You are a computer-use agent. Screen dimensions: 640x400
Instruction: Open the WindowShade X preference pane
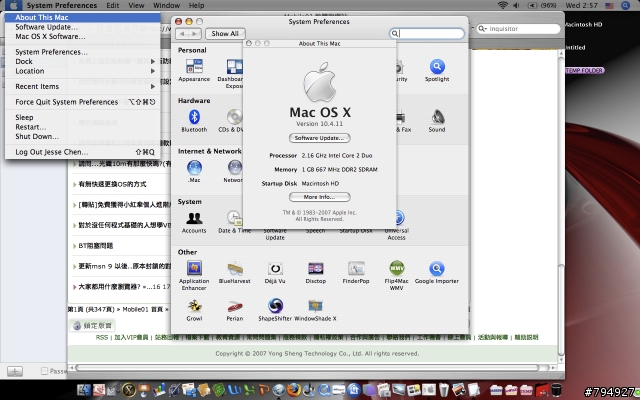316,310
